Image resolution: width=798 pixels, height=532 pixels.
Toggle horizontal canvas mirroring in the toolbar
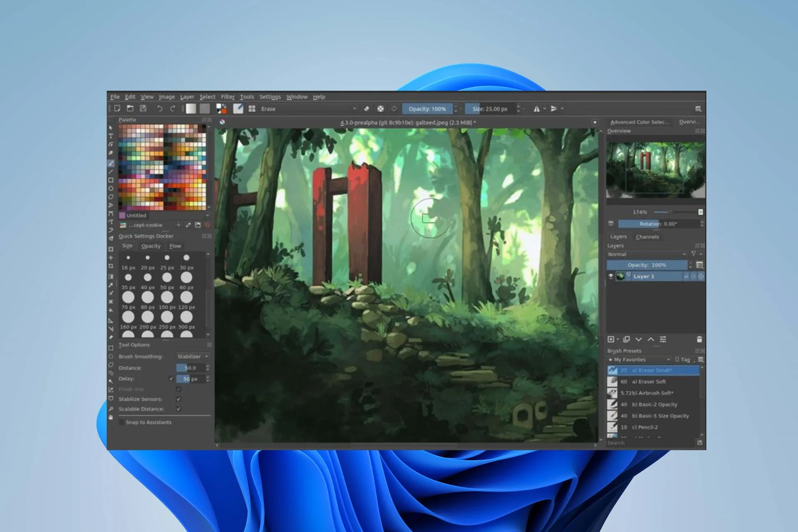[537, 109]
